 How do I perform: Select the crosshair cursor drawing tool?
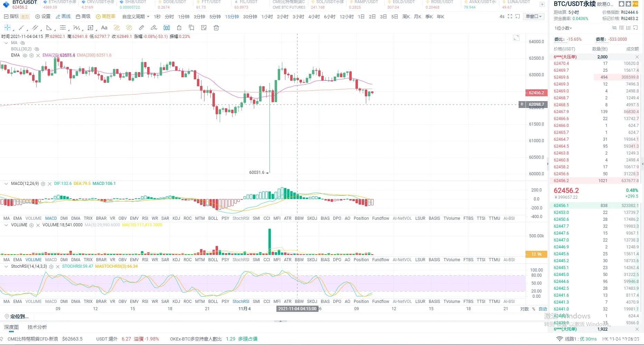tap(7, 28)
